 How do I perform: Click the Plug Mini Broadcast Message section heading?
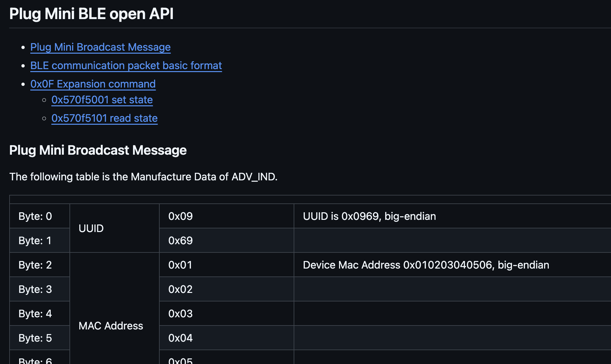(x=98, y=150)
